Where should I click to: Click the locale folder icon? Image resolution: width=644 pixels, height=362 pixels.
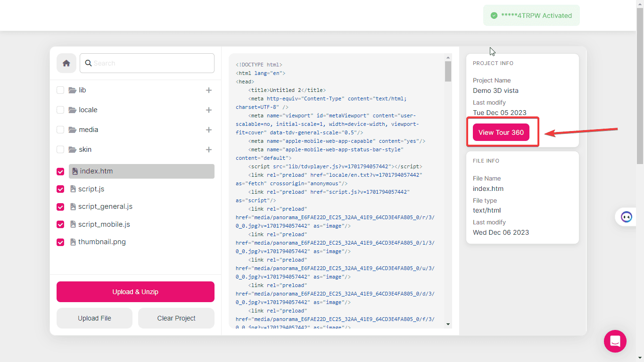(72, 110)
